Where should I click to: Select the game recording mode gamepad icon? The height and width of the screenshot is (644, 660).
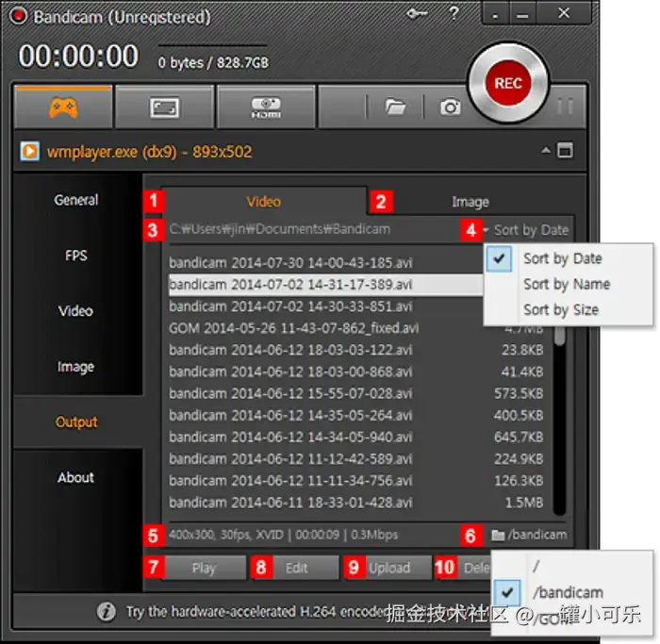(x=63, y=107)
